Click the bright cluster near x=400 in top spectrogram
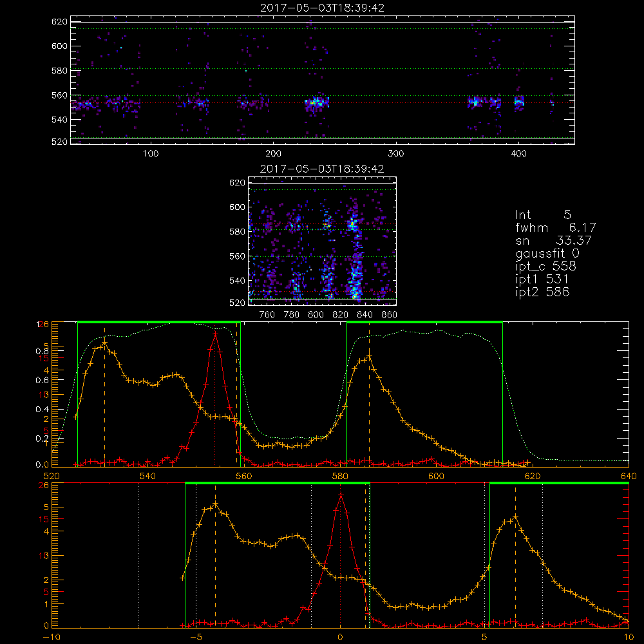Image resolution: width=644 pixels, height=644 pixels. 519,102
